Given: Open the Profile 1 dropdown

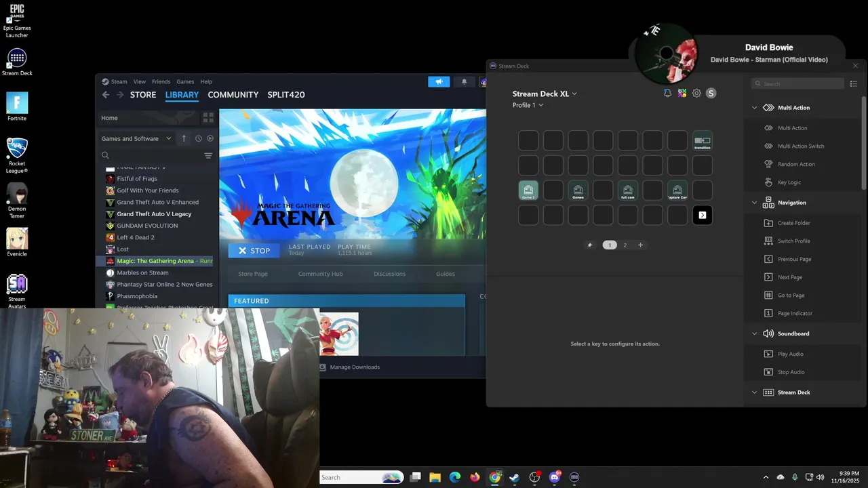Looking at the screenshot, I should [528, 105].
